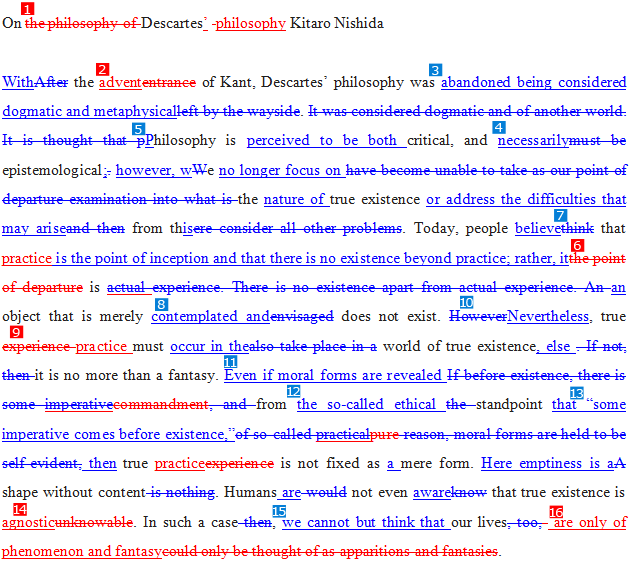Click the inserted phrase "no longer focus on"

tap(282, 170)
